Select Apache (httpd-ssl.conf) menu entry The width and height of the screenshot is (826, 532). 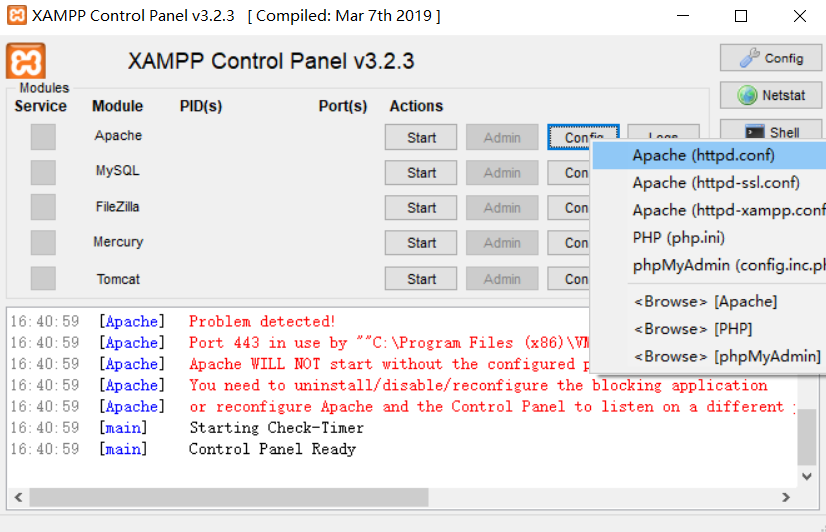click(709, 183)
